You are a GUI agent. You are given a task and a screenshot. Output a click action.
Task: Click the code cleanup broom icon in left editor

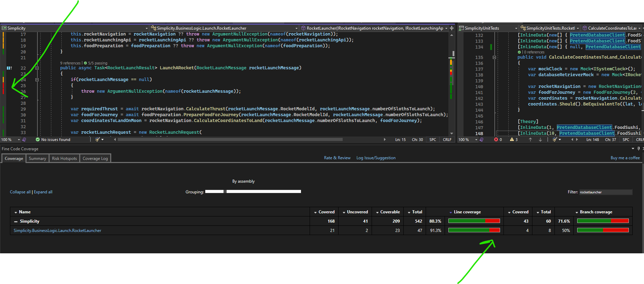coord(97,140)
